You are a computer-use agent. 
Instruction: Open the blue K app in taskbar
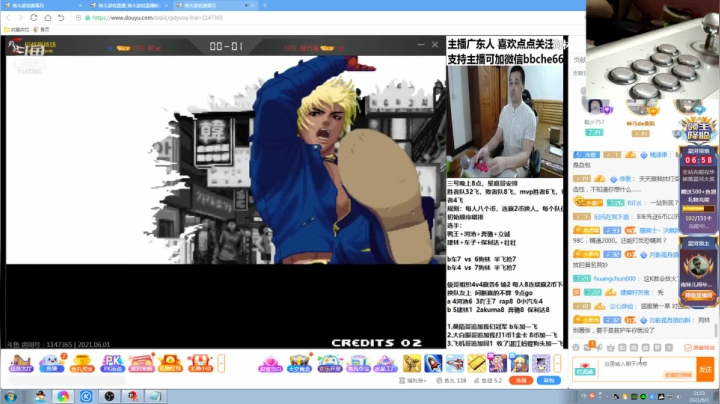(86, 396)
